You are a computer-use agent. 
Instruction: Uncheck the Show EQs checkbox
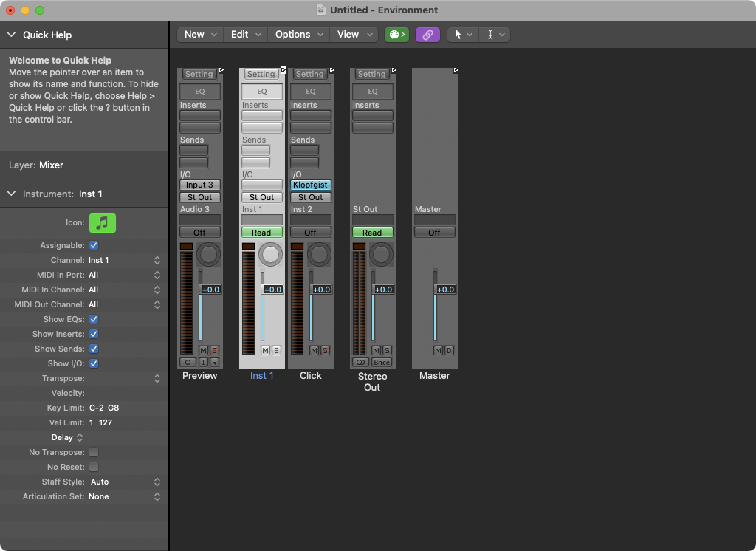coord(94,319)
